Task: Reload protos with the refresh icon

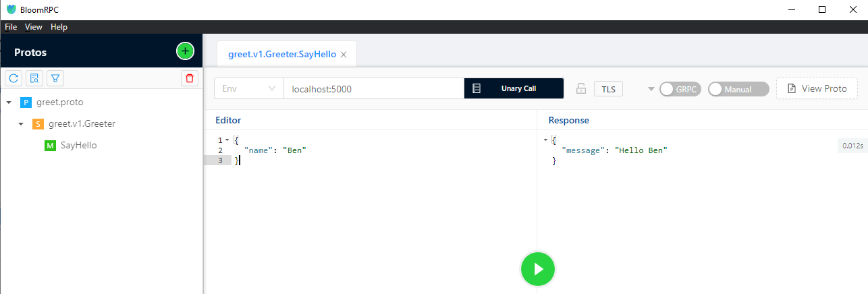Action: 13,78
